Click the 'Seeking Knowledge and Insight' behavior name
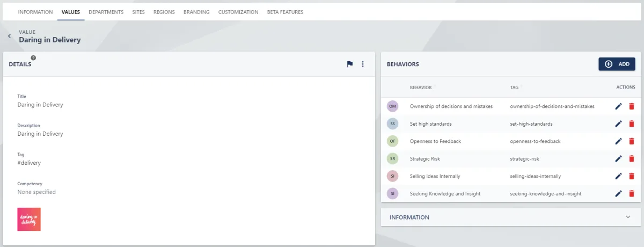Screen dimensions: 644x247 (x=445, y=193)
